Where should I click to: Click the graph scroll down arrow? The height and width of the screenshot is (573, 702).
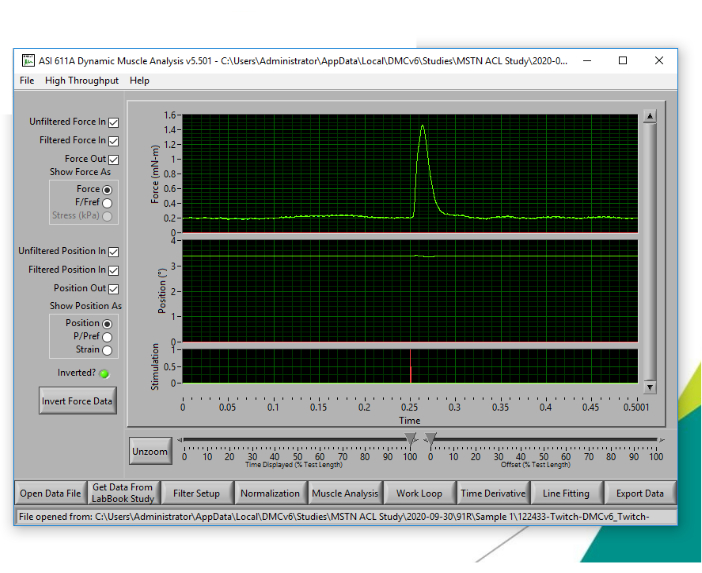[x=650, y=386]
